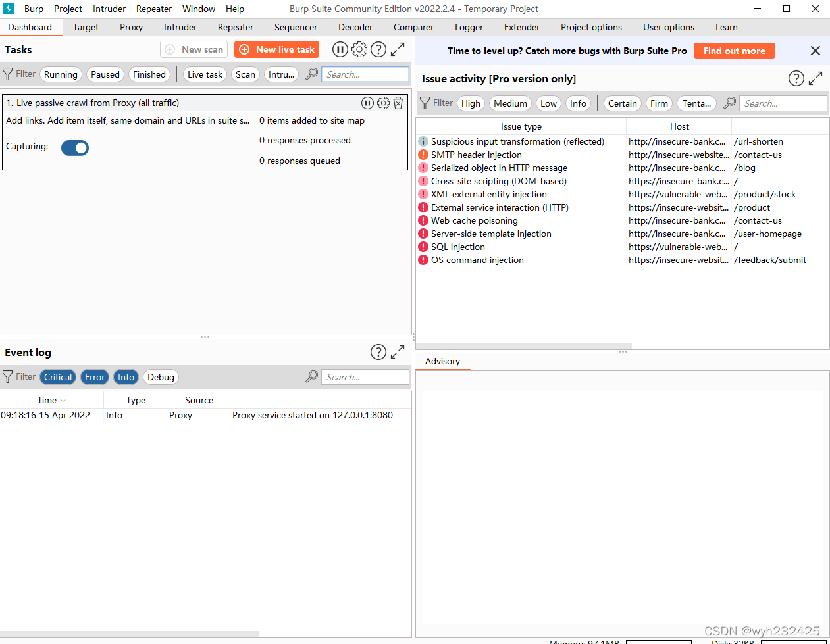
Task: Delete the Live passive crawl task
Action: pos(398,103)
